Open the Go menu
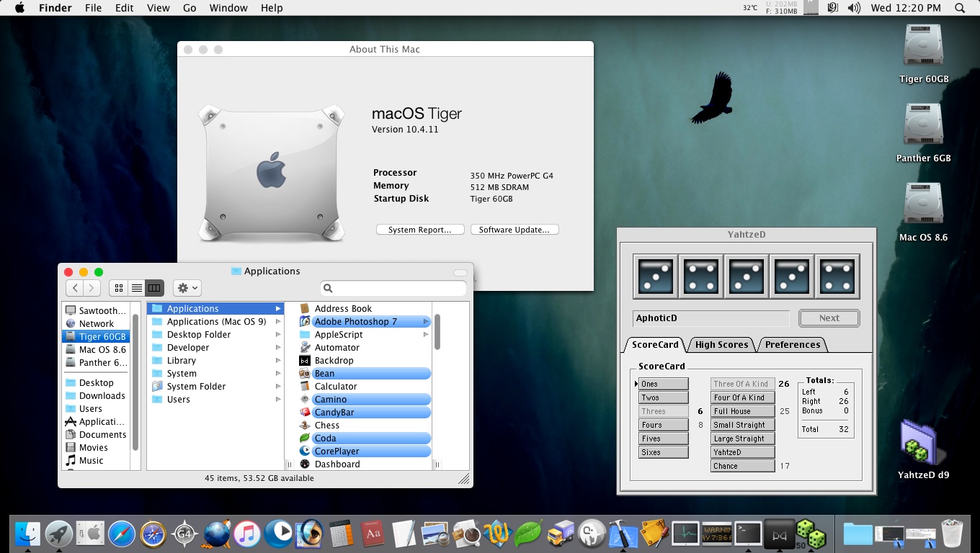The height and width of the screenshot is (553, 980). [x=190, y=8]
